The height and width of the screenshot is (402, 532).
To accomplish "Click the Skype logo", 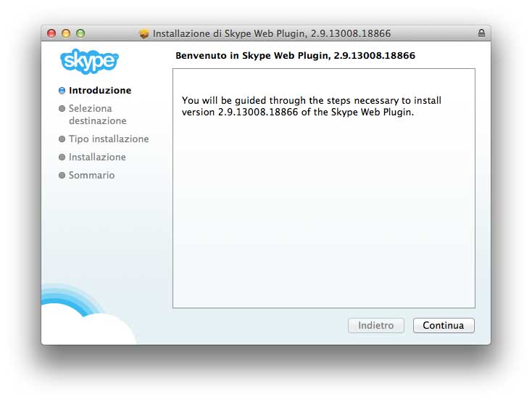I will 89,61.
